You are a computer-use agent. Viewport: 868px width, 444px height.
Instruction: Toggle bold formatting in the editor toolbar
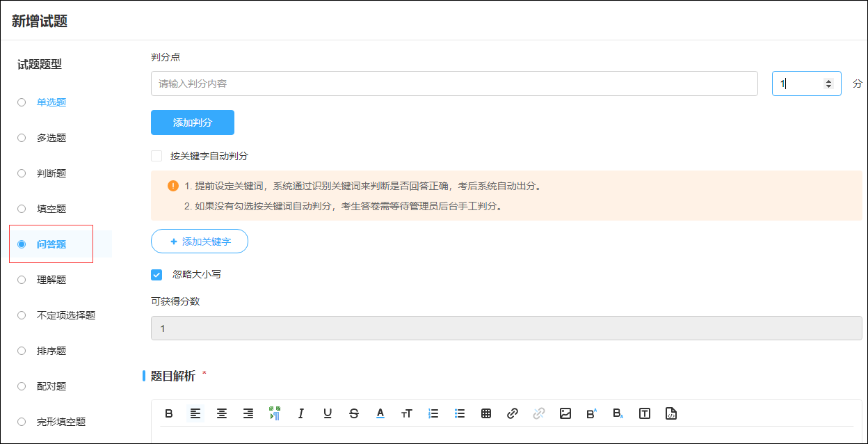pos(169,413)
